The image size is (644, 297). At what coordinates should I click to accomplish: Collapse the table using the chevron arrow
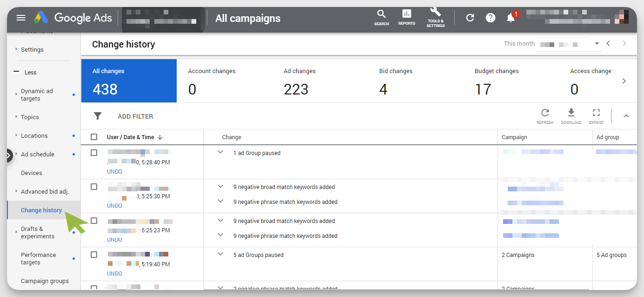click(x=626, y=115)
